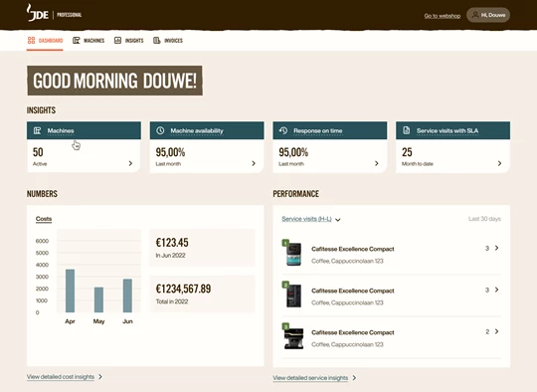Select the Costs tab in Numbers
The image size is (537, 392).
[x=44, y=219]
